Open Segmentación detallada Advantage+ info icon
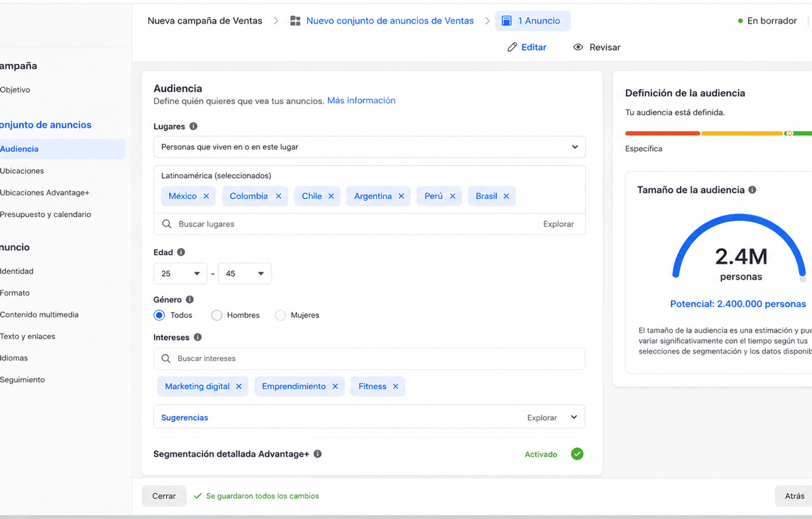Image resolution: width=812 pixels, height=519 pixels. 318,454
